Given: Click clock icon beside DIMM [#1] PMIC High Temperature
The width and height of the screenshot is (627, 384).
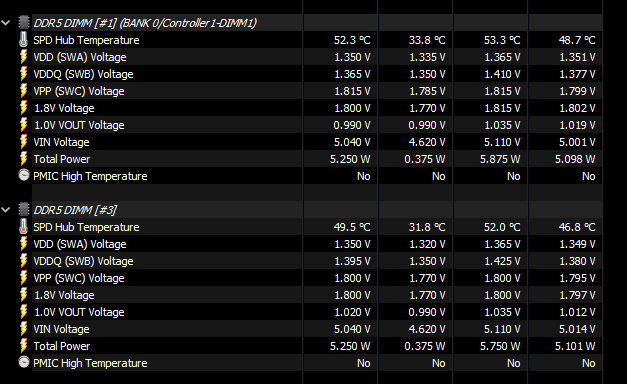Looking at the screenshot, I should tap(24, 175).
